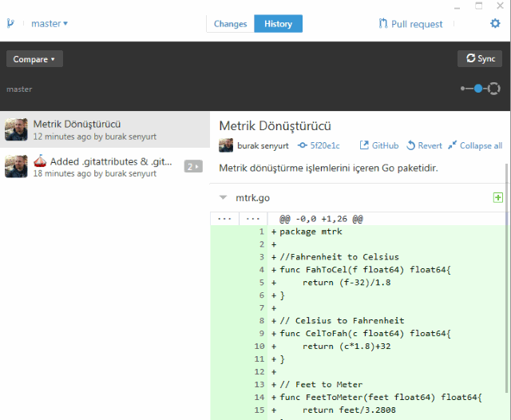Click the commit graph timeline node

(478, 89)
